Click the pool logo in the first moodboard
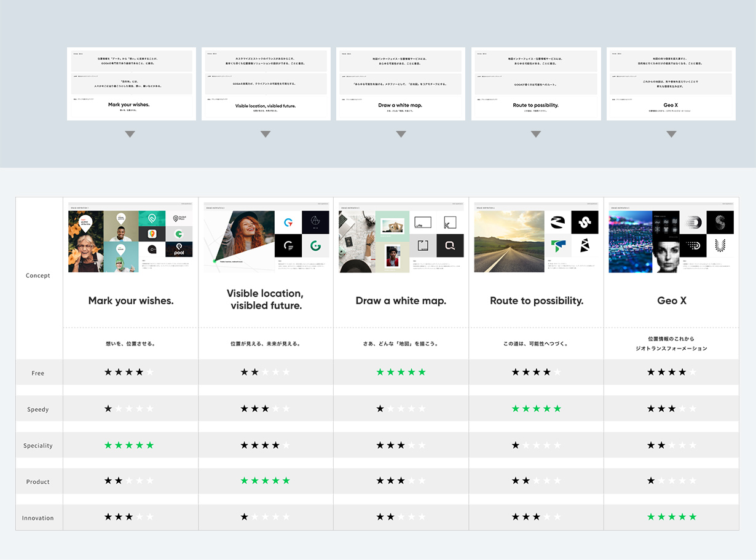The image size is (756, 560). pyautogui.click(x=179, y=249)
